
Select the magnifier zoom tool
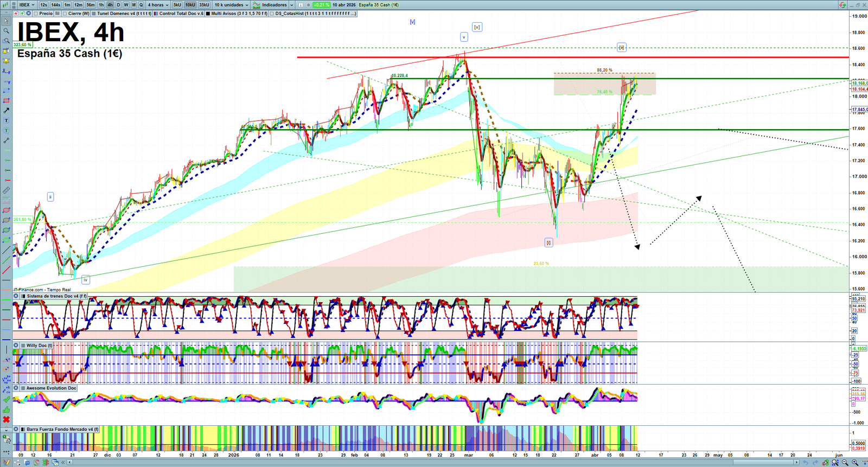6,31
